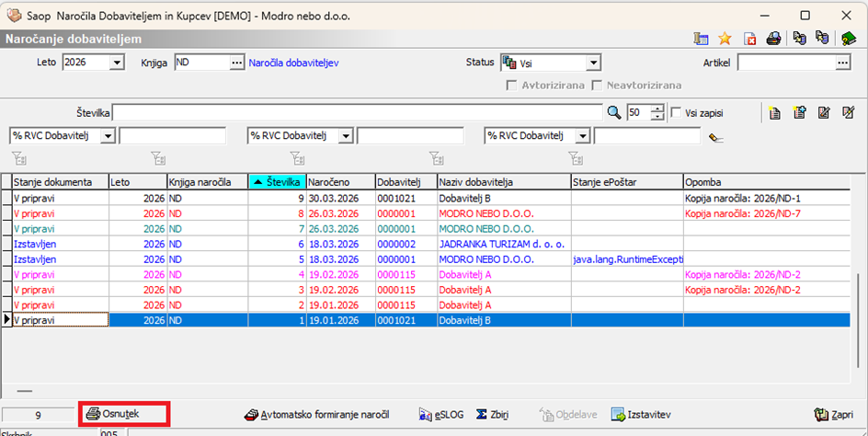Toggle the Neavtorizirana checkbox
Screen dimensions: 868x436
[597, 86]
